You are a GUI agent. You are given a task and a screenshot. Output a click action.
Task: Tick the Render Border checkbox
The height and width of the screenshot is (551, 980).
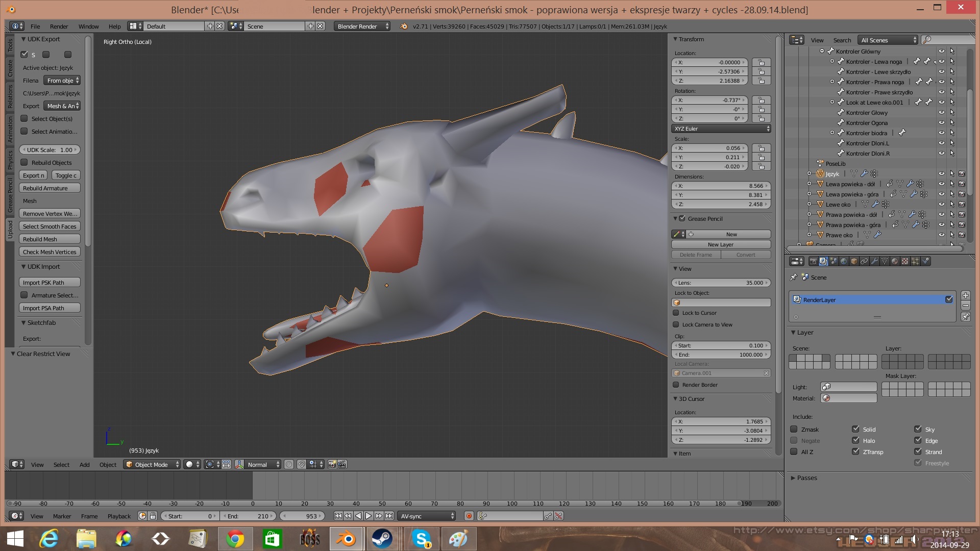click(x=676, y=385)
